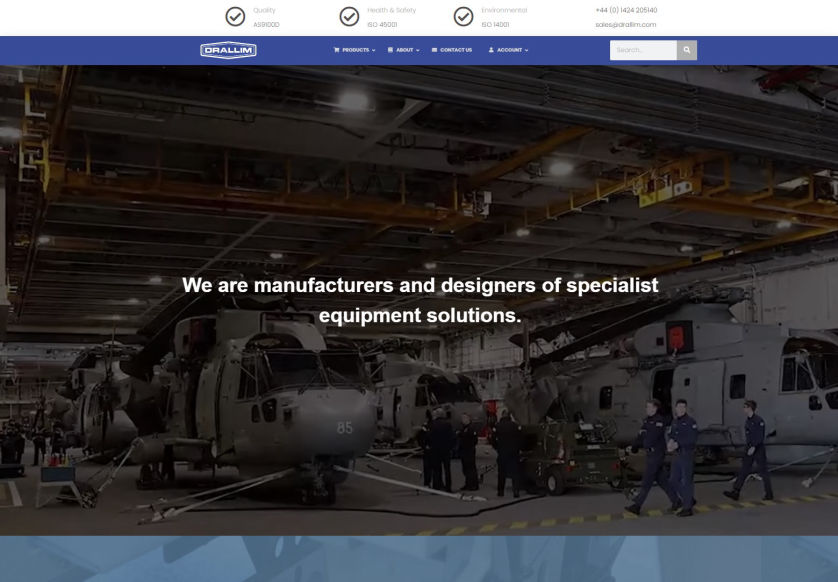Click the Quality AS9100D checkmark icon
The image size is (838, 582).
(235, 17)
